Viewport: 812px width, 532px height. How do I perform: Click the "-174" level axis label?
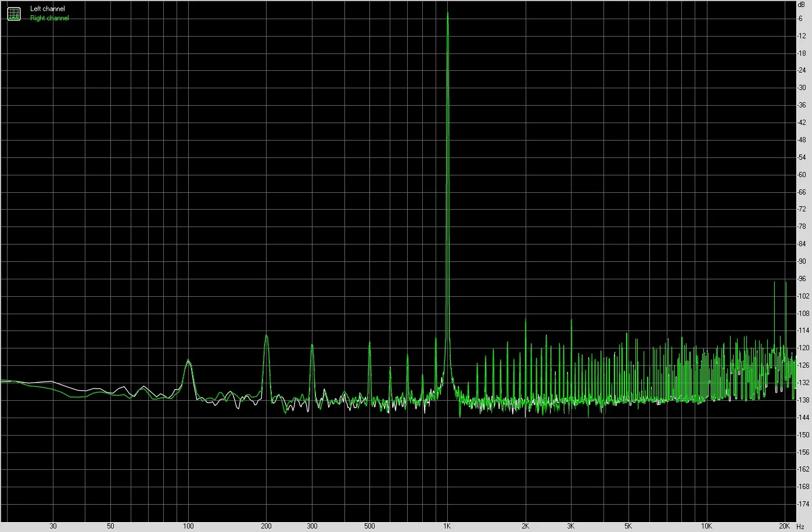(804, 504)
